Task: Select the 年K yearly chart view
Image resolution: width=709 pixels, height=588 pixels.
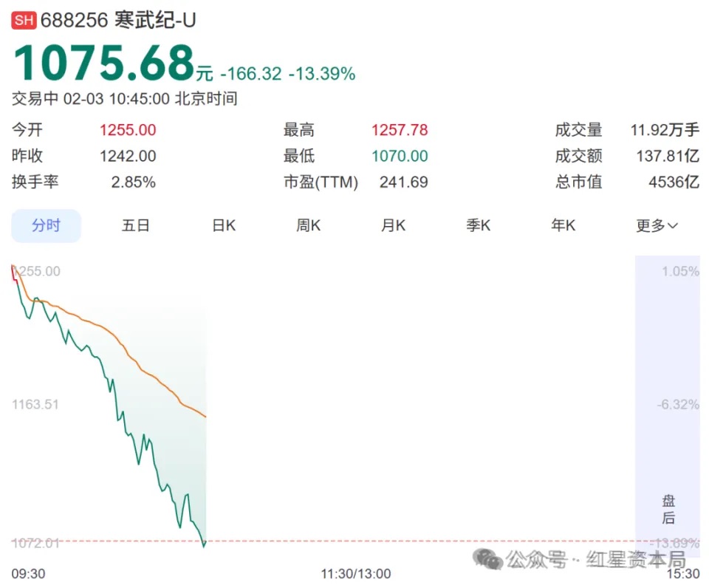Action: pyautogui.click(x=562, y=226)
